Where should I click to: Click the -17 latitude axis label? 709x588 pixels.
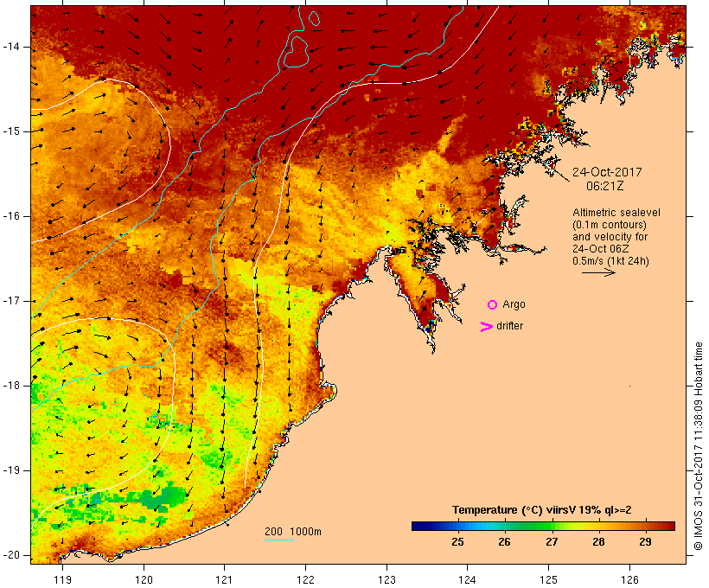point(11,301)
